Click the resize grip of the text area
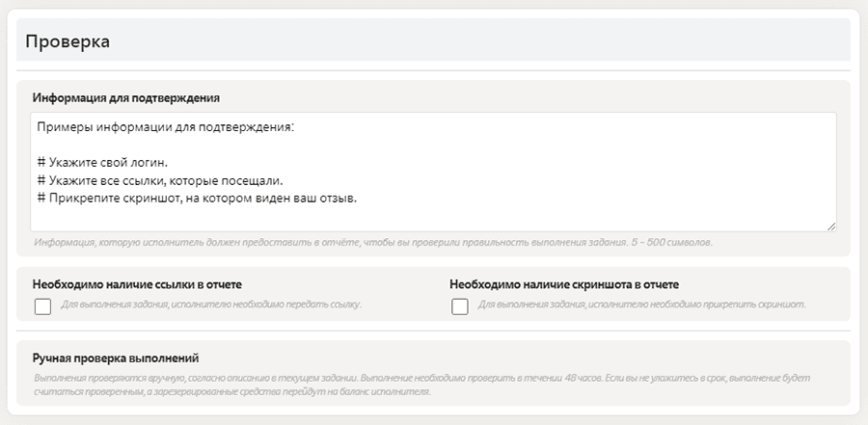The width and height of the screenshot is (868, 425). (830, 226)
